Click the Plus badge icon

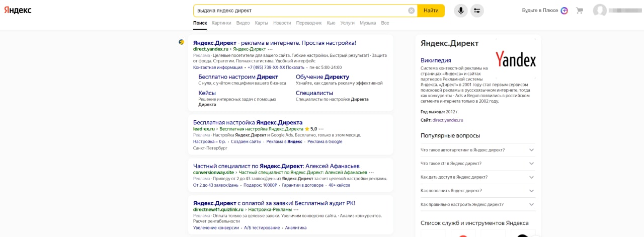[565, 11]
